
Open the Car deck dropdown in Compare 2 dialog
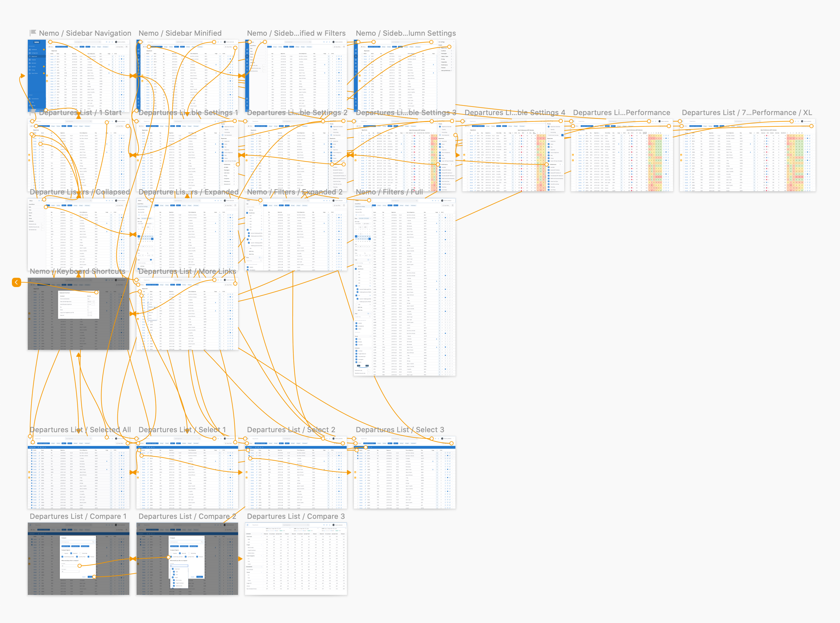[180, 566]
